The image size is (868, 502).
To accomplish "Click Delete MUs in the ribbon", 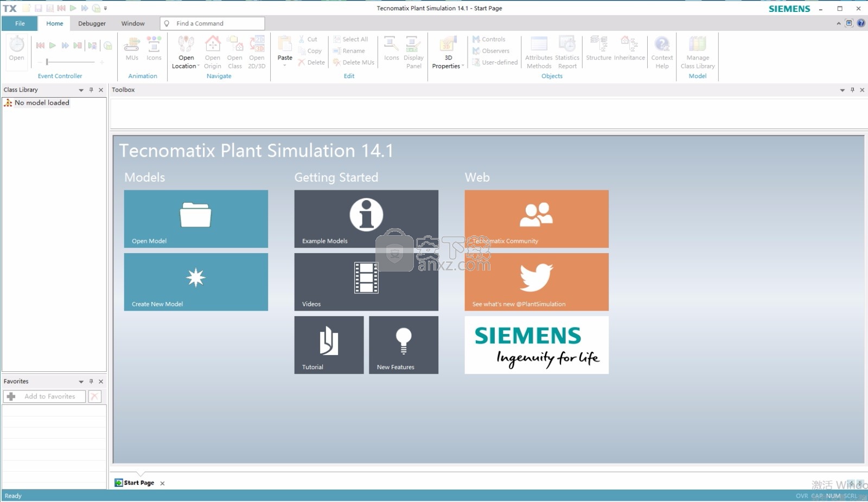I will click(x=354, y=62).
